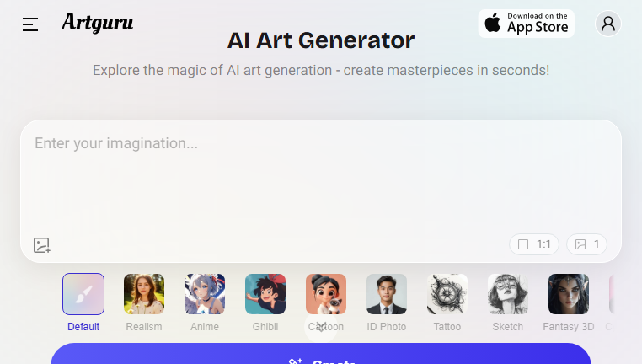Open the 1:1 aspect ratio selector
642x364 pixels.
point(534,244)
